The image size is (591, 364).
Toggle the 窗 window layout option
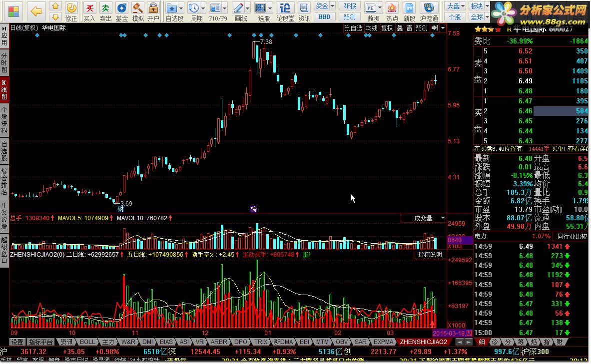pyautogui.click(x=409, y=28)
